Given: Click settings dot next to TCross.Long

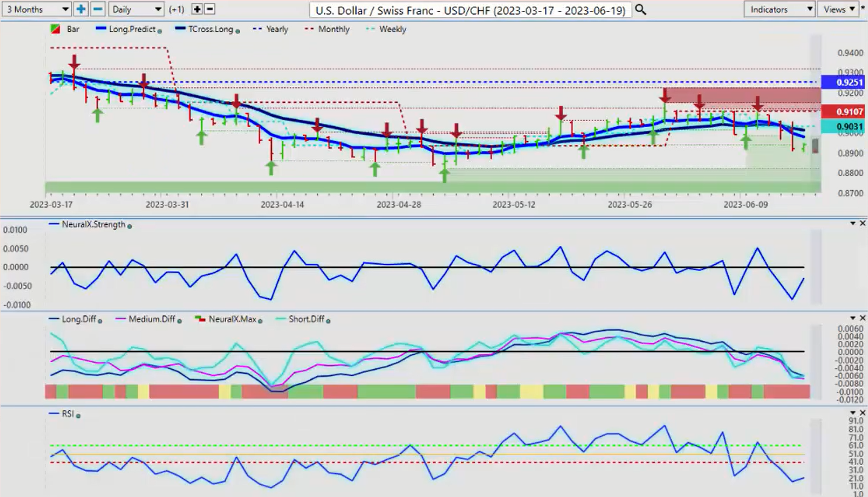Looking at the screenshot, I should [236, 30].
